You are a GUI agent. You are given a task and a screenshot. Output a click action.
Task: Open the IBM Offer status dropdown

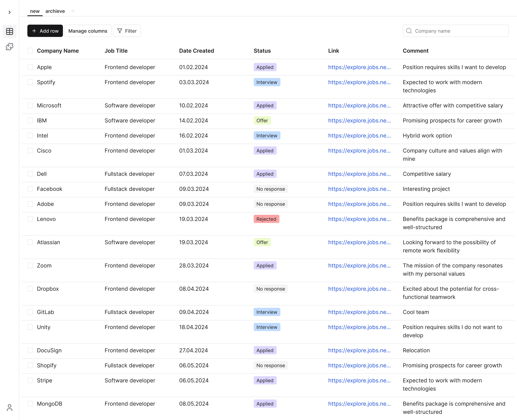[x=262, y=120]
